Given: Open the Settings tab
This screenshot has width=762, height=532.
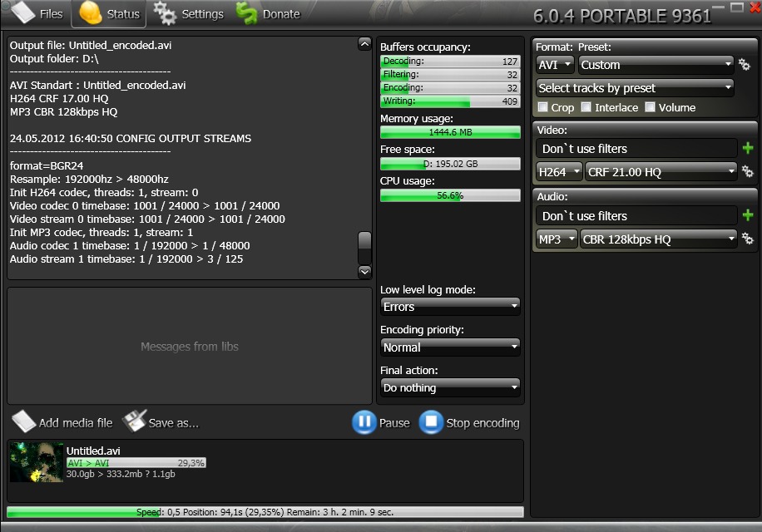Looking at the screenshot, I should click(190, 14).
